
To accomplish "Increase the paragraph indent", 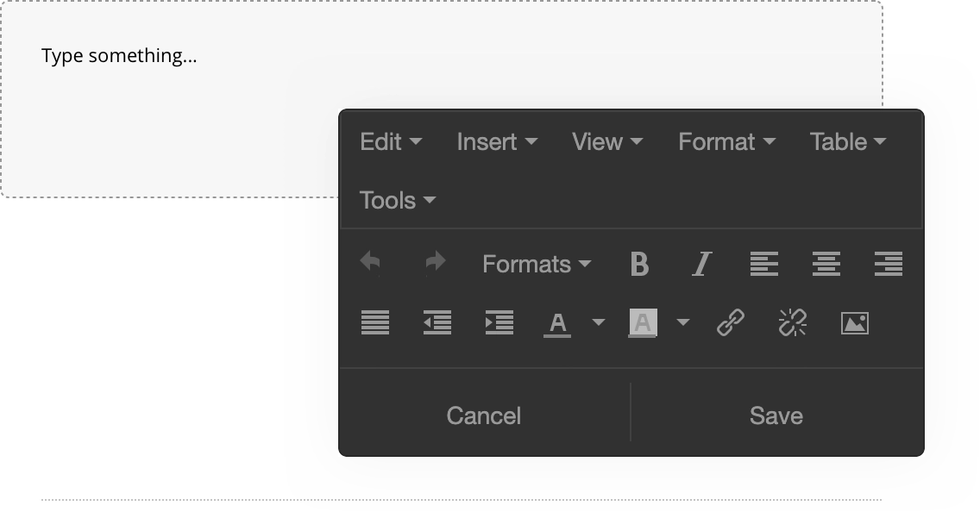I will coord(499,323).
